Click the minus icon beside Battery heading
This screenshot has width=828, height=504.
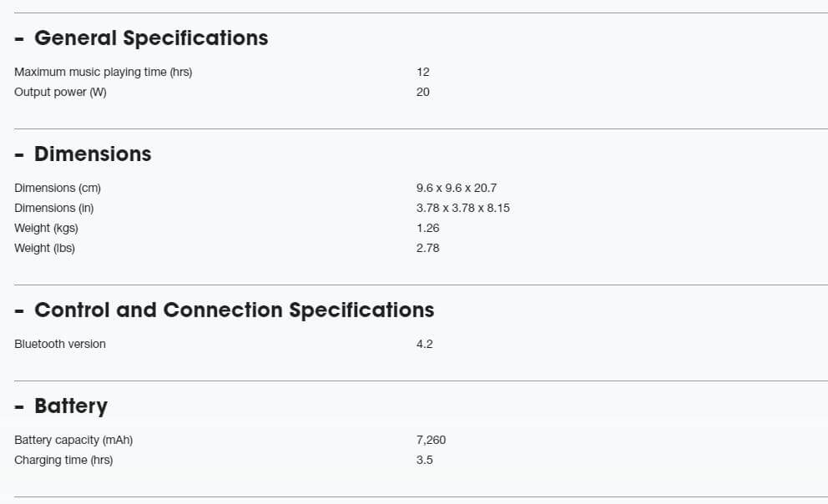(x=18, y=408)
